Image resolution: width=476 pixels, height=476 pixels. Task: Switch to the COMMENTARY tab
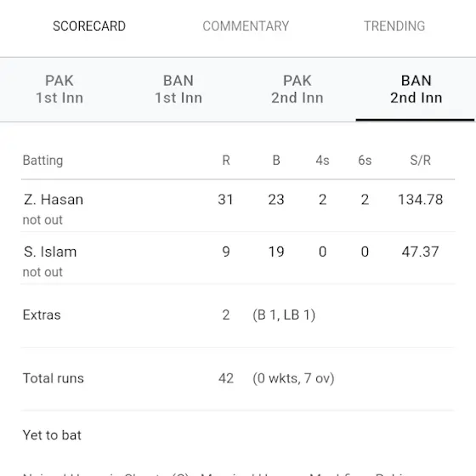(x=246, y=26)
